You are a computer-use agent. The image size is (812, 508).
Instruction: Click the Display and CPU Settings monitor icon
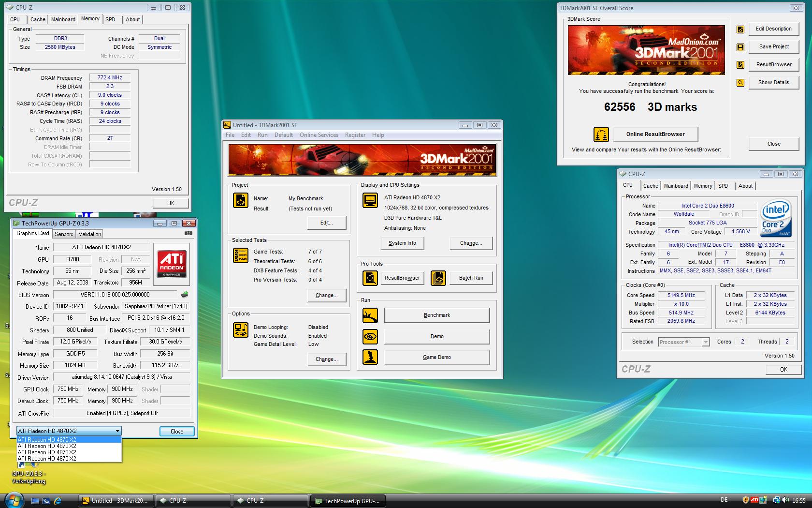(x=370, y=200)
